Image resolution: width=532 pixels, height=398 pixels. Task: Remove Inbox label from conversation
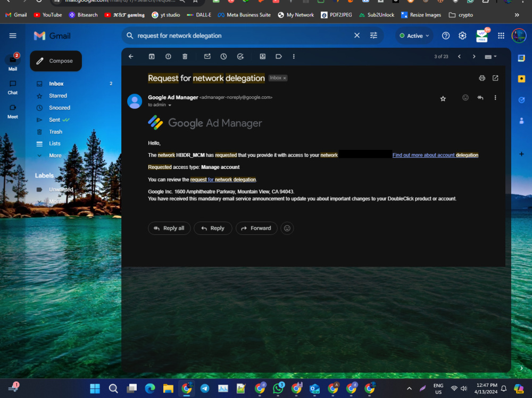[285, 78]
